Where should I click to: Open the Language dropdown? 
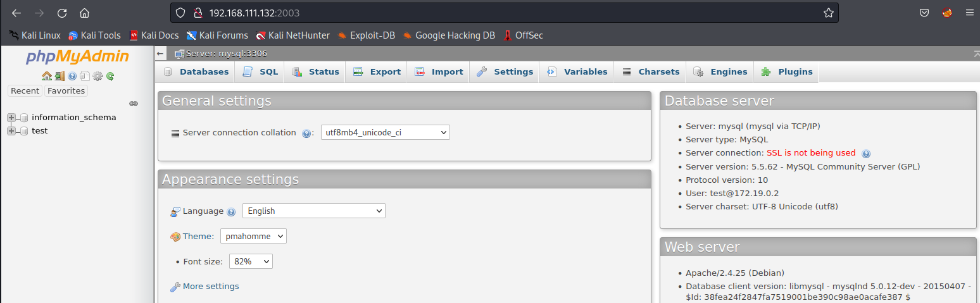pyautogui.click(x=314, y=211)
